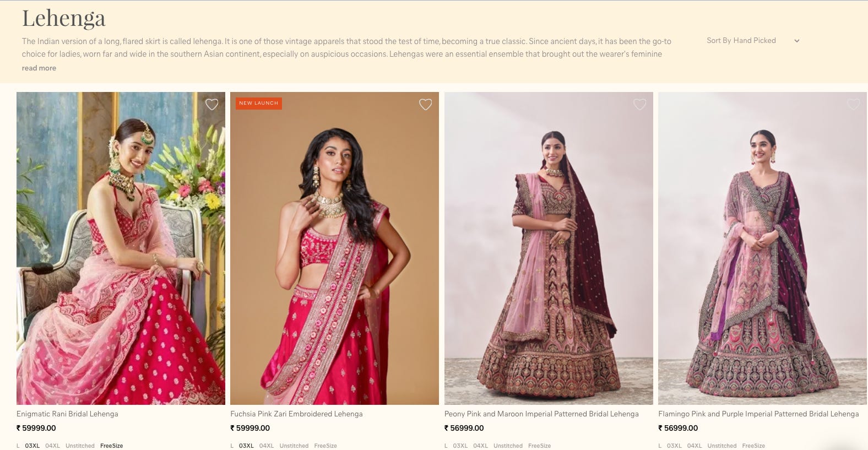Select size L for Peony Pink Lehenga
Image resolution: width=868 pixels, height=450 pixels.
[x=446, y=446]
